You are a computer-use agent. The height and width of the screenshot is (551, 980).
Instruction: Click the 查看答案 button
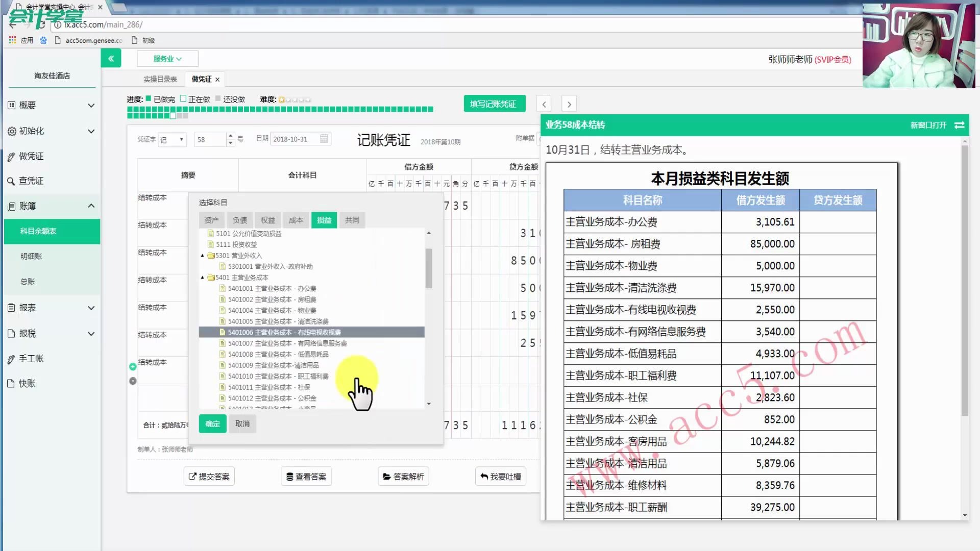[306, 477]
